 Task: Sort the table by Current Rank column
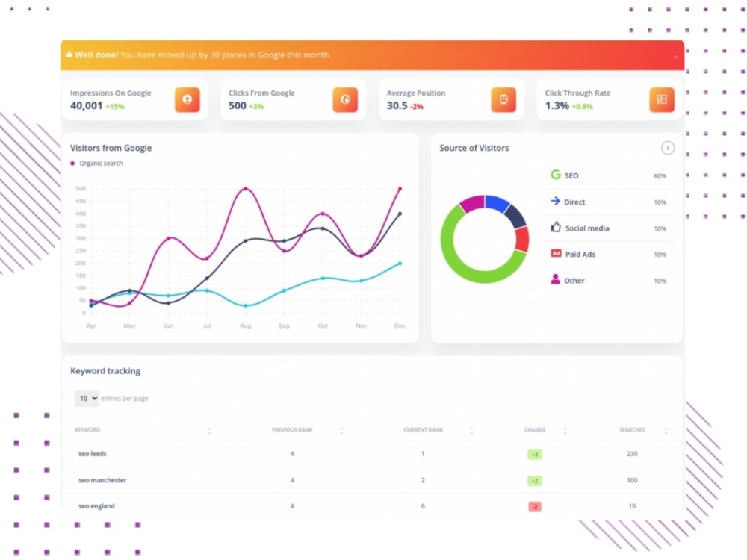coord(471,431)
